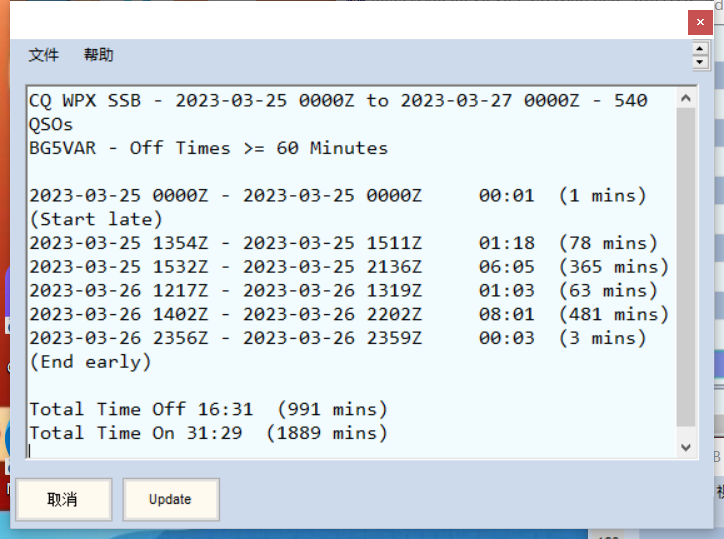Click the CQ WPX SSB header line
The image size is (724, 539).
click(338, 100)
